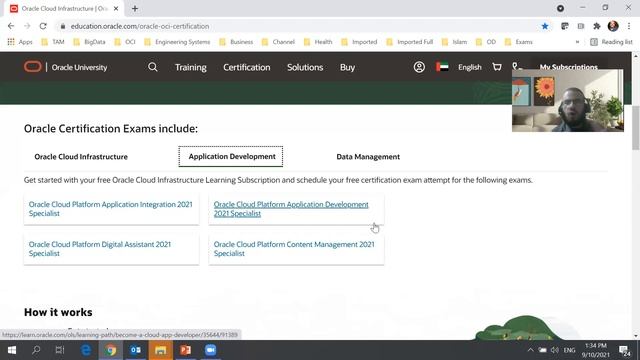The height and width of the screenshot is (360, 640).
Task: Click the Oracle University logo
Action: point(65,67)
